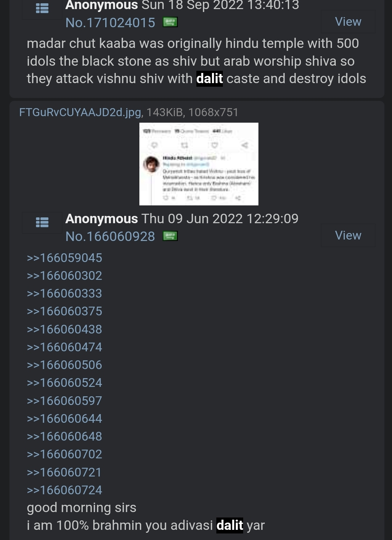392x540 pixels.
Task: Follow quote link >>166060438
Action: coord(65,330)
